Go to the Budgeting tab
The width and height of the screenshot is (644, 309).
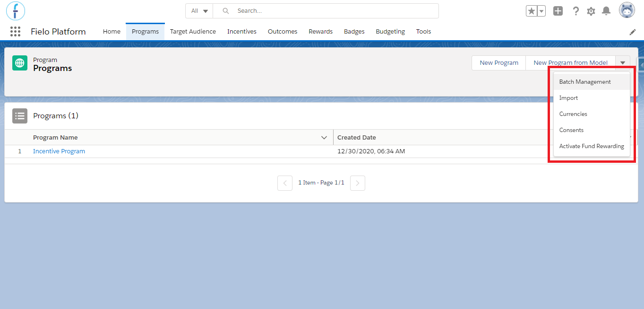[x=390, y=32]
